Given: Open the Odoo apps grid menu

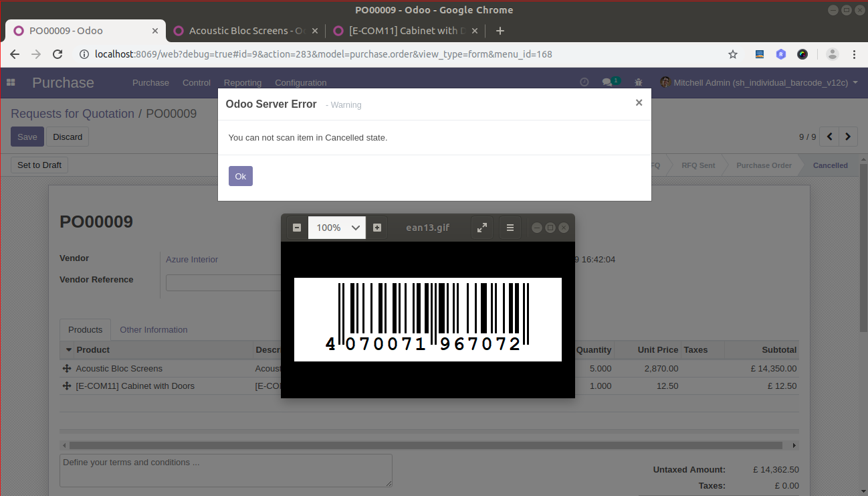Looking at the screenshot, I should point(11,82).
